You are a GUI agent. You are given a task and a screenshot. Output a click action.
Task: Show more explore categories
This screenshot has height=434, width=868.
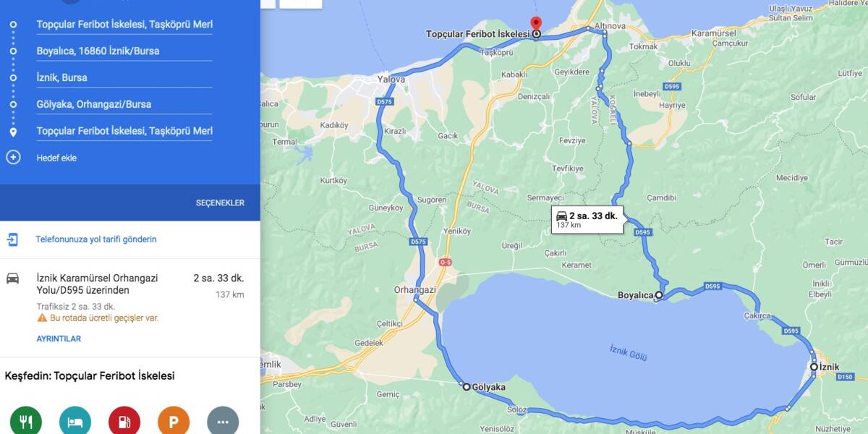click(x=223, y=422)
